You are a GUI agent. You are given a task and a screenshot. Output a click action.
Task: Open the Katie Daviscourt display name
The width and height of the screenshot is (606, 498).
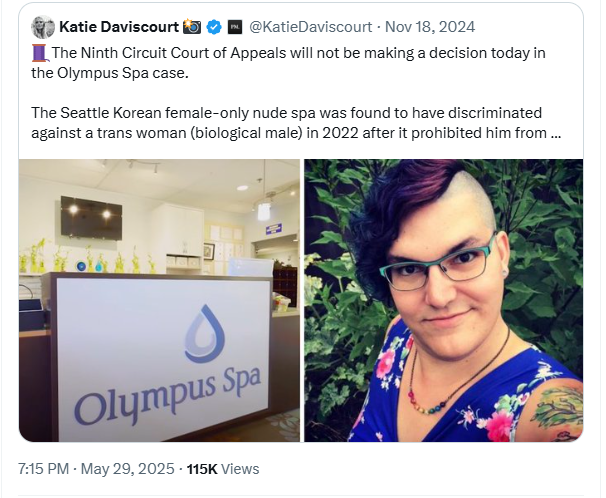(x=119, y=27)
